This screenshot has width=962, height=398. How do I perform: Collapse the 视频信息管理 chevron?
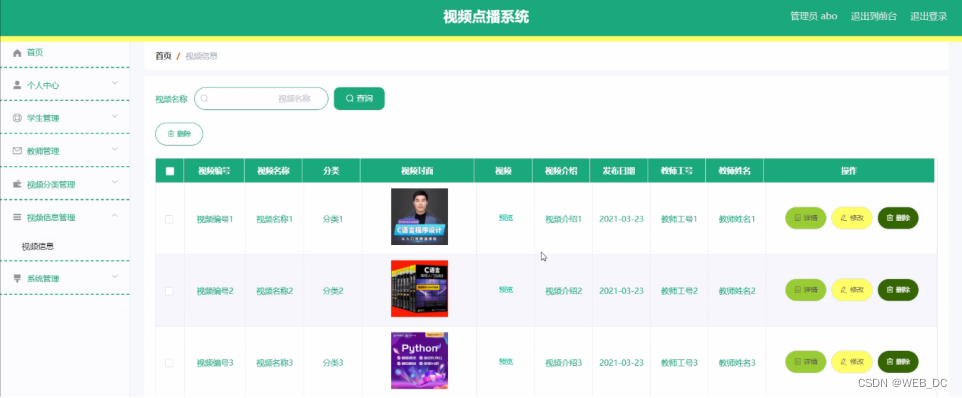tap(115, 215)
